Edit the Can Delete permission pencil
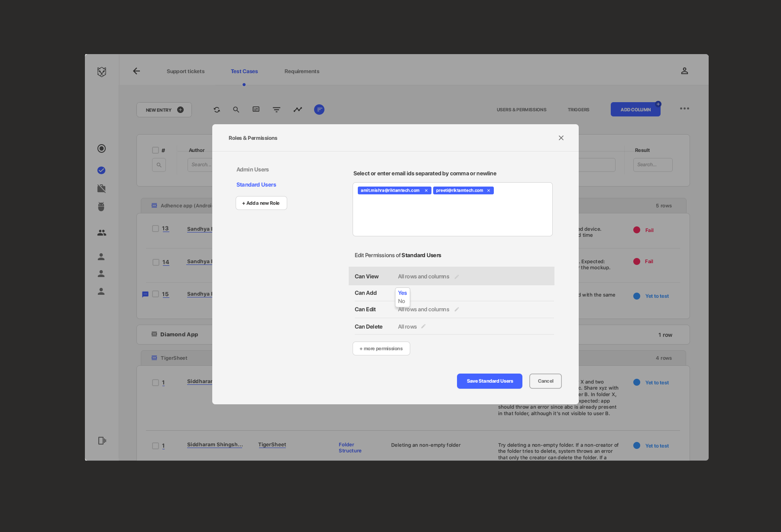The width and height of the screenshot is (781, 532). [423, 326]
